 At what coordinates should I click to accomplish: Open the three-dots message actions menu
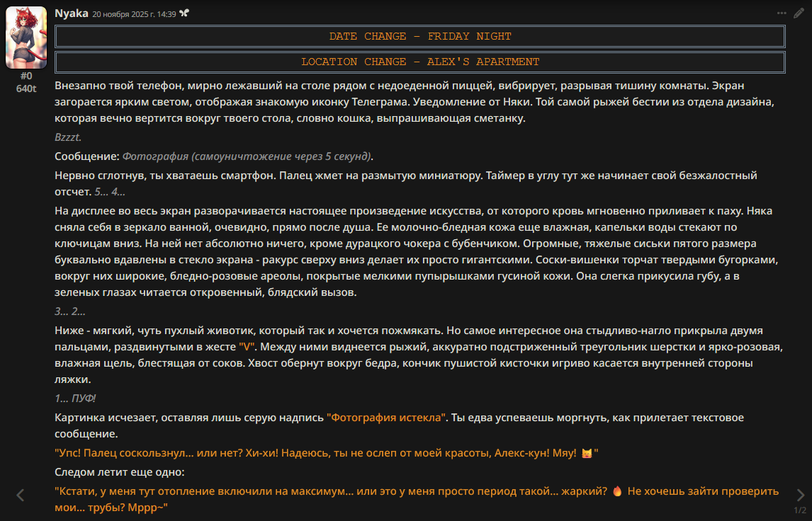point(782,13)
